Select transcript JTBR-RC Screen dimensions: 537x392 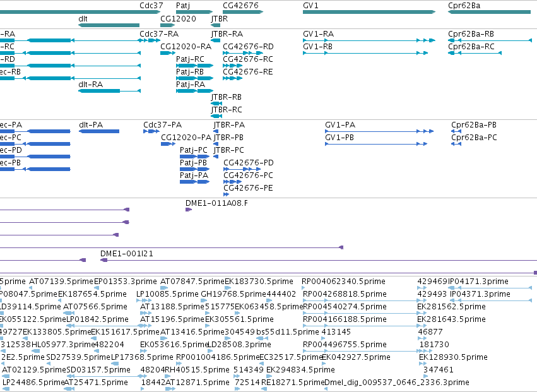(227, 110)
